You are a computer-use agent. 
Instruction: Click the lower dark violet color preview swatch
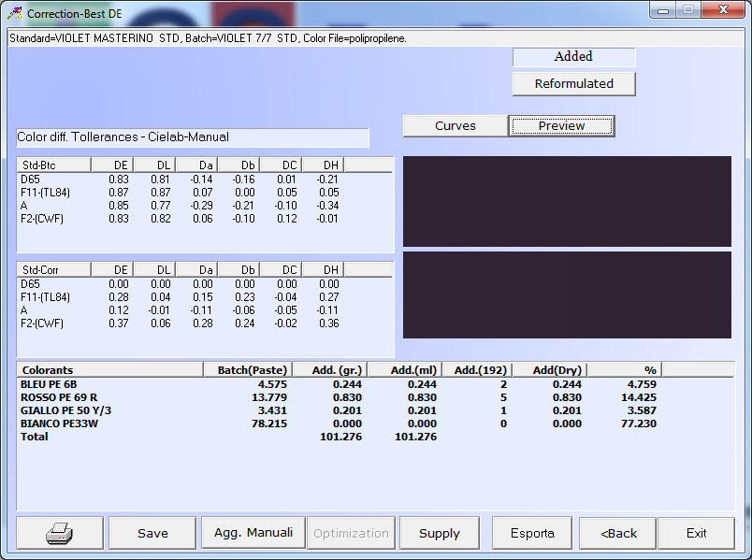[x=567, y=294]
